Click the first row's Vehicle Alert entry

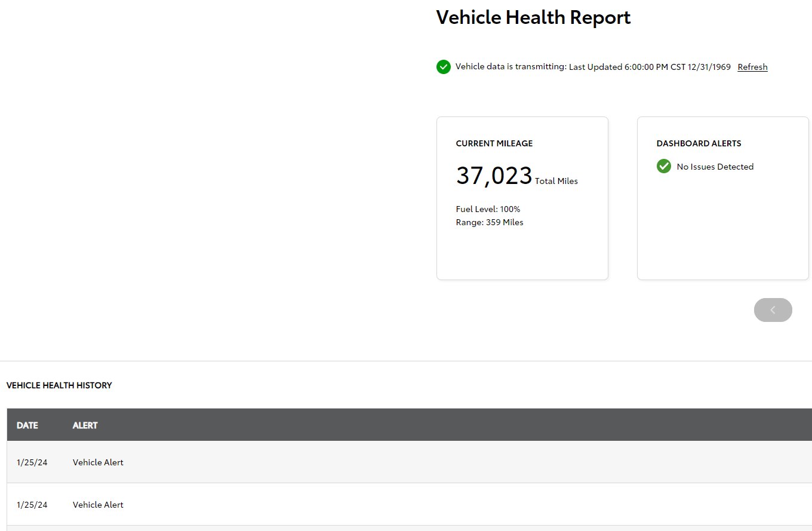pos(98,462)
